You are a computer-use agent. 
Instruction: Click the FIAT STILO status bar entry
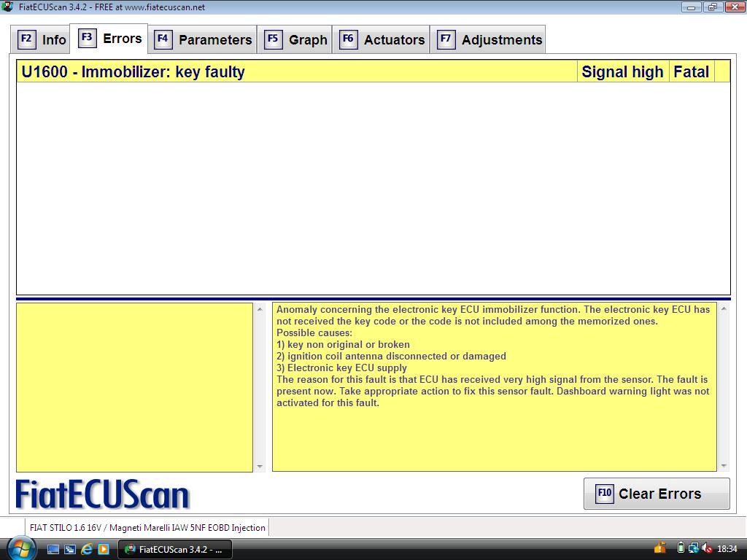(x=147, y=528)
